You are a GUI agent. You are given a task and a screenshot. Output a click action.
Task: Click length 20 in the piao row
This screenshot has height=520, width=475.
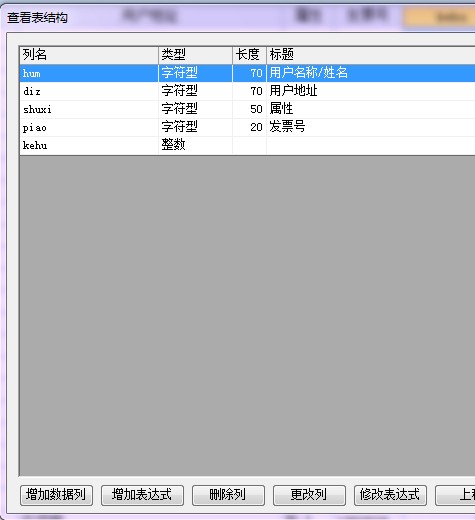coord(249,127)
